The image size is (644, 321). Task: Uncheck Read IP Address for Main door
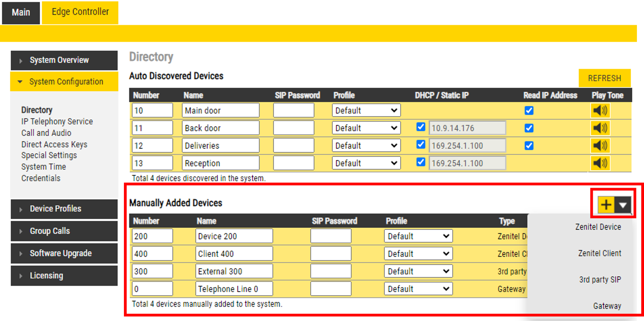click(529, 110)
